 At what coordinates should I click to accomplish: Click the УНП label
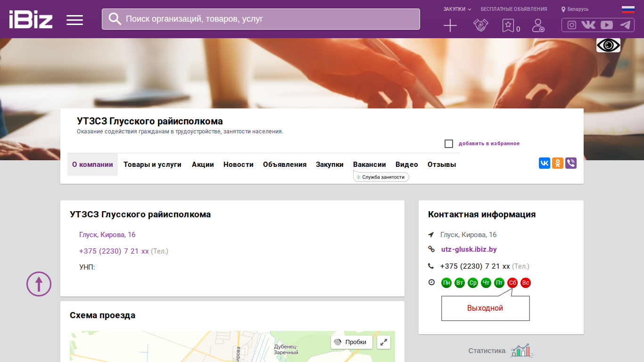tap(87, 267)
